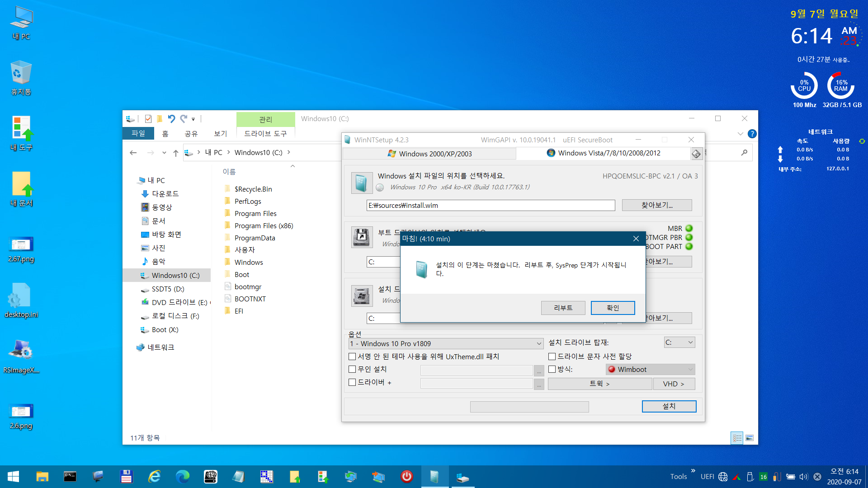Select the desktop.ini file icon
Viewport: 868px width, 488px height.
pyautogui.click(x=21, y=300)
